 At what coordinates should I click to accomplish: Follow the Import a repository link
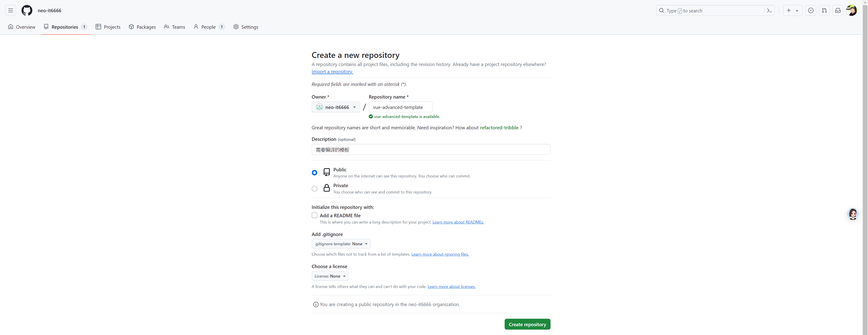pos(332,71)
